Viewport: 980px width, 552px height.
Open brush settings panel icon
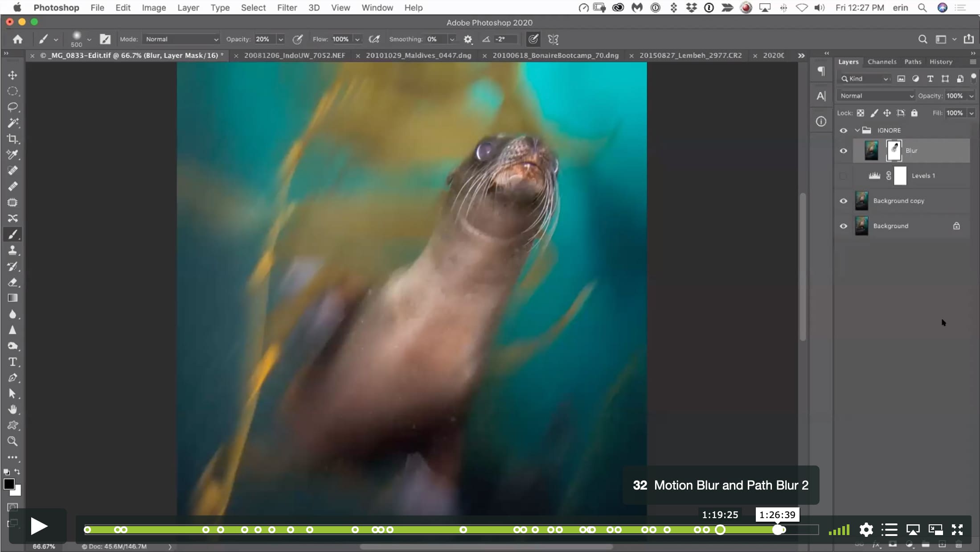105,39
